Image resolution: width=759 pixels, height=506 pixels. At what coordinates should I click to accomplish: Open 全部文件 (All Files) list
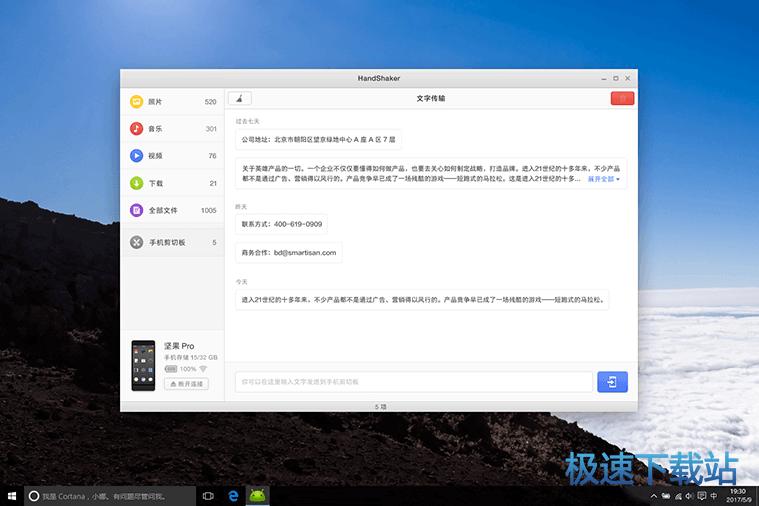[x=172, y=210]
